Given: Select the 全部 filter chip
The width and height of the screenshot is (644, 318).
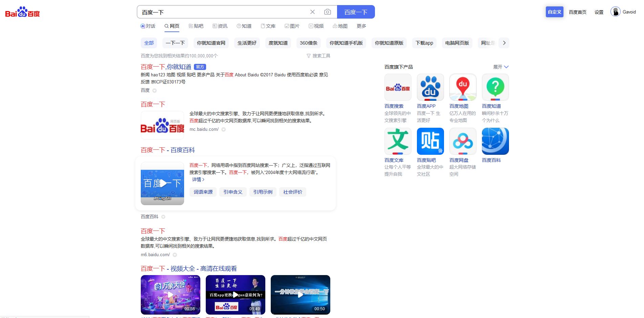Looking at the screenshot, I should click(149, 43).
